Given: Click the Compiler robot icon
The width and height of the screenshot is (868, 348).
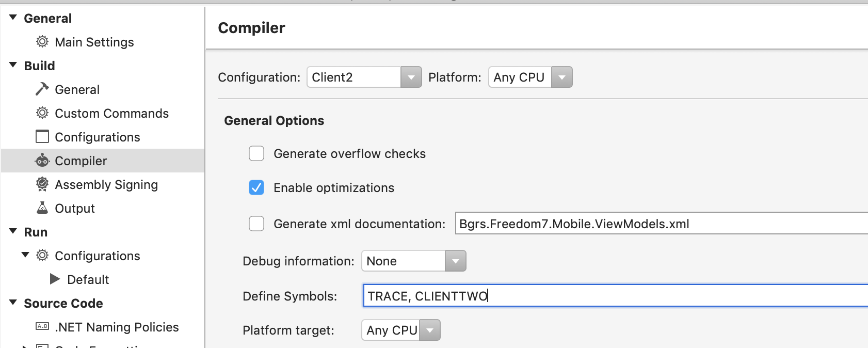Looking at the screenshot, I should click(42, 161).
